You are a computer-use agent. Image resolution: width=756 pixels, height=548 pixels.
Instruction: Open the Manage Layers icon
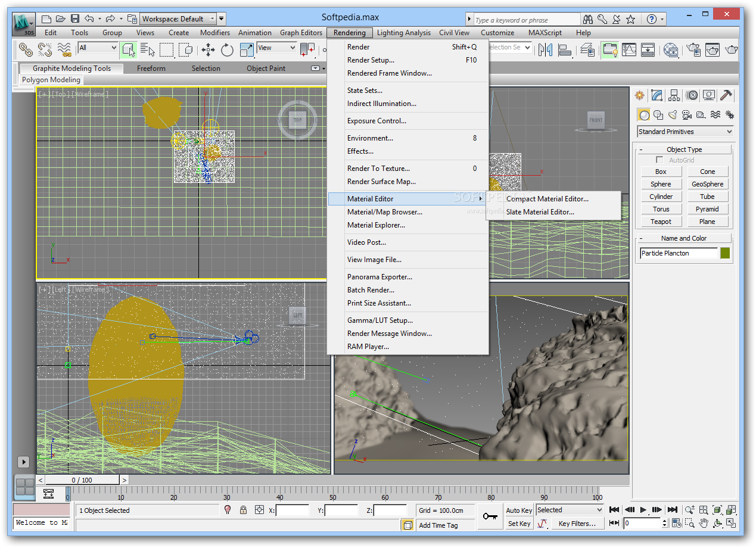[x=588, y=49]
